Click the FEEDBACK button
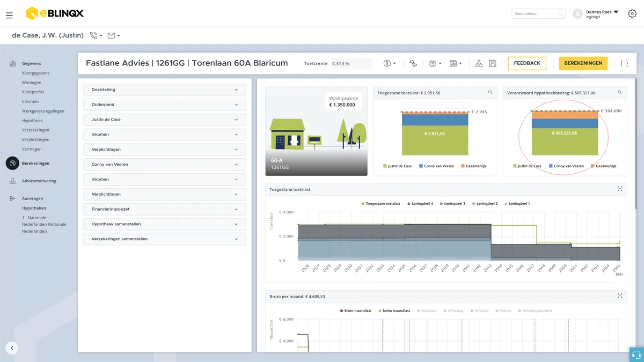This screenshot has width=644, height=362. [527, 63]
